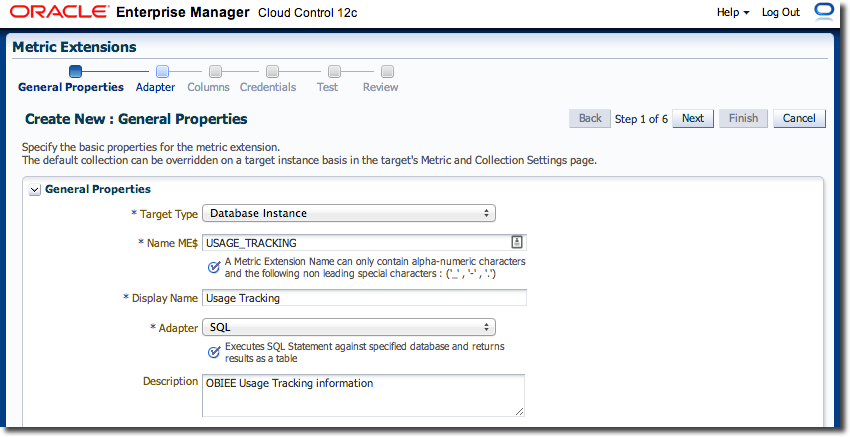Click the Oracle O icon at top right
Image resolution: width=850 pixels, height=437 pixels.
(x=824, y=12)
